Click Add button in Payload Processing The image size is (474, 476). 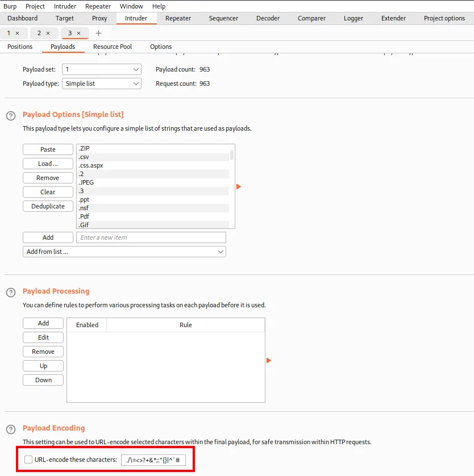tap(43, 323)
